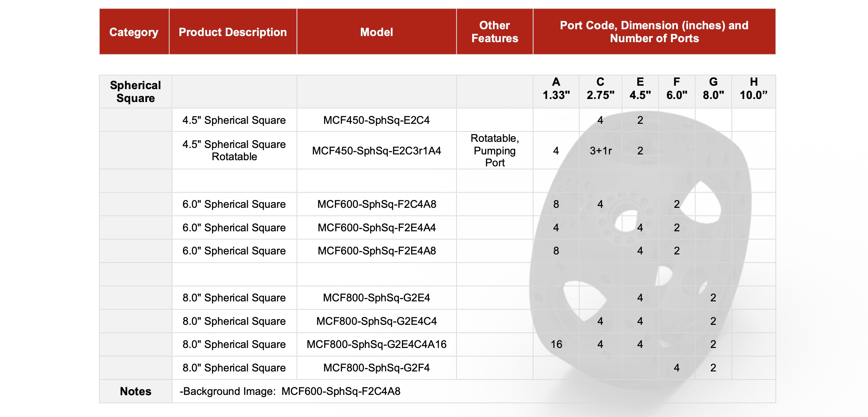The image size is (868, 417).
Task: Select model MCF800-SphSq-G2E4C4A16
Action: click(x=376, y=345)
